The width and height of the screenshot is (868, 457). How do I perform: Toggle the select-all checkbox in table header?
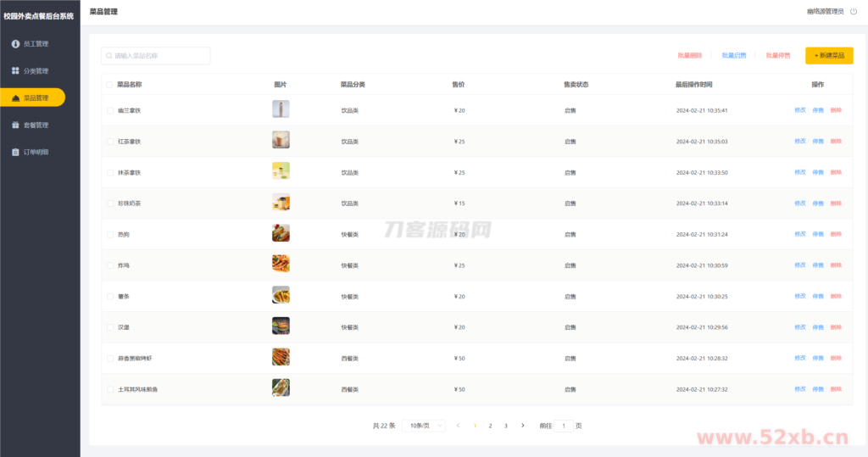point(109,85)
